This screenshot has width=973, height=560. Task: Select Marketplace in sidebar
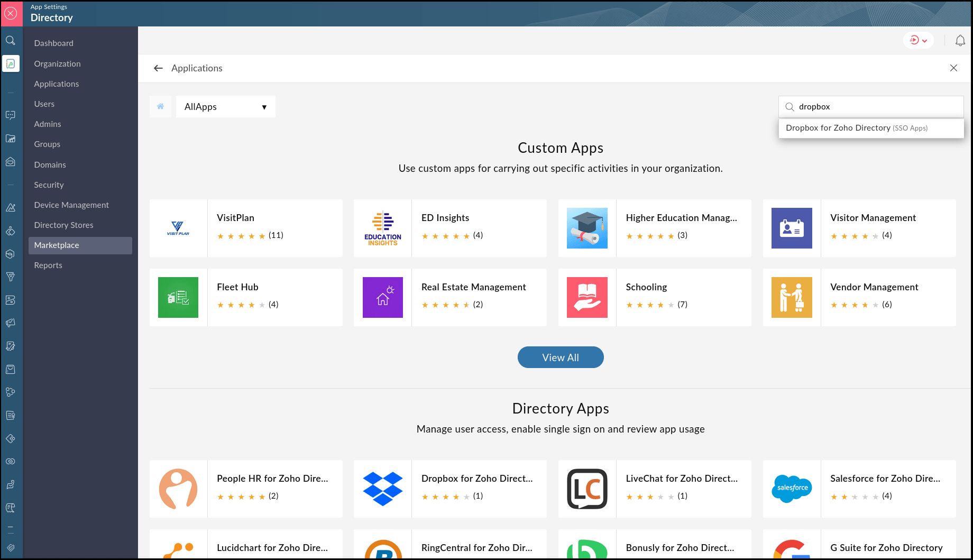[80, 245]
